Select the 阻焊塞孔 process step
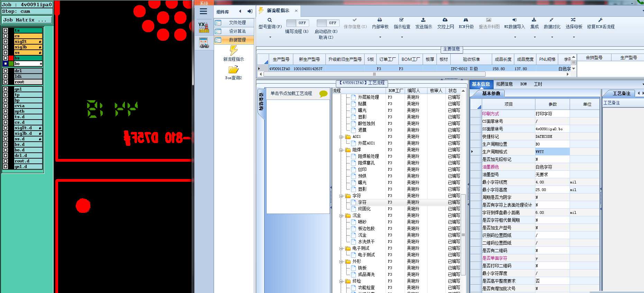The height and width of the screenshot is (293, 644). 366,163
